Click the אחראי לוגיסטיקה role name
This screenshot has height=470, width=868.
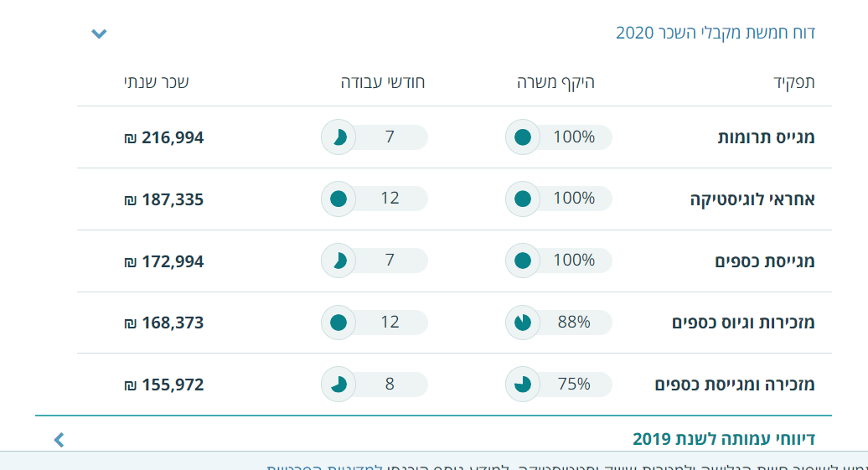click(752, 199)
